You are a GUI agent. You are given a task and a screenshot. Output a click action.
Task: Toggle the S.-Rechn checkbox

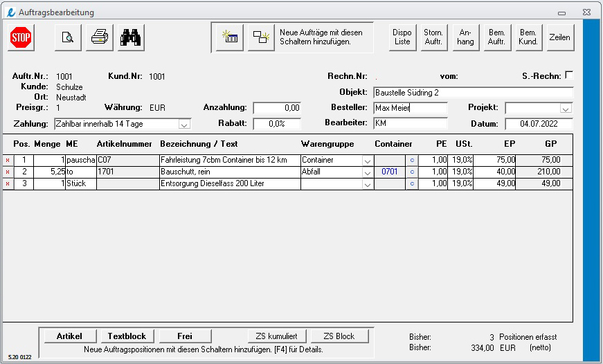(x=569, y=75)
